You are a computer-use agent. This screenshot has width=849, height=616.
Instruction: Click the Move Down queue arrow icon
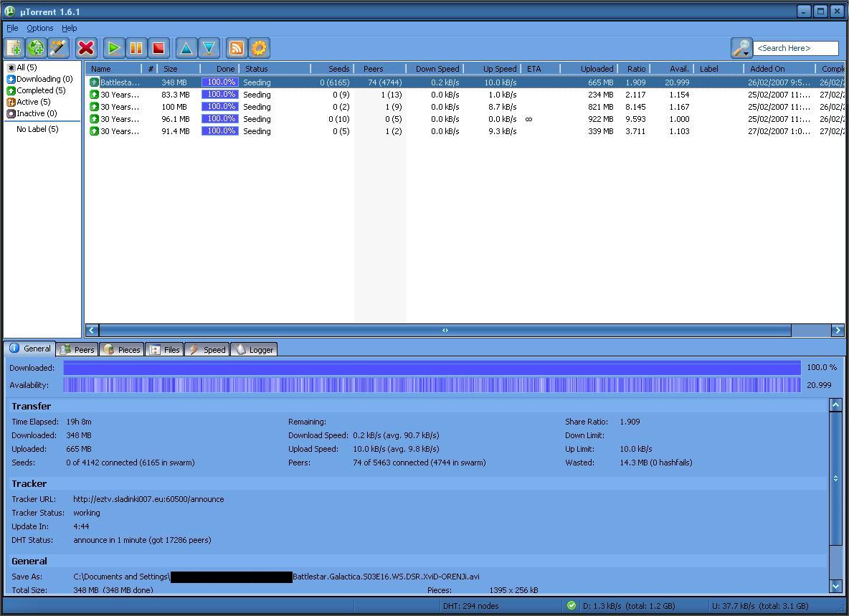pyautogui.click(x=209, y=48)
